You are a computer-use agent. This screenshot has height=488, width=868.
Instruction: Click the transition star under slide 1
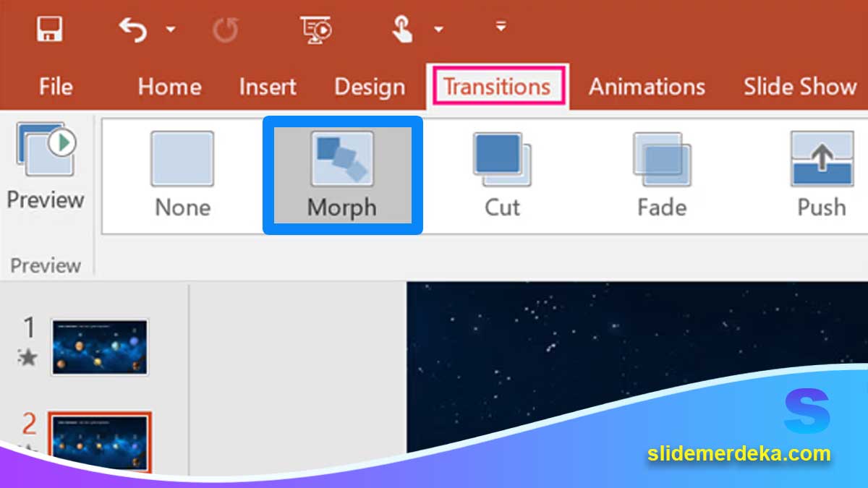click(27, 356)
